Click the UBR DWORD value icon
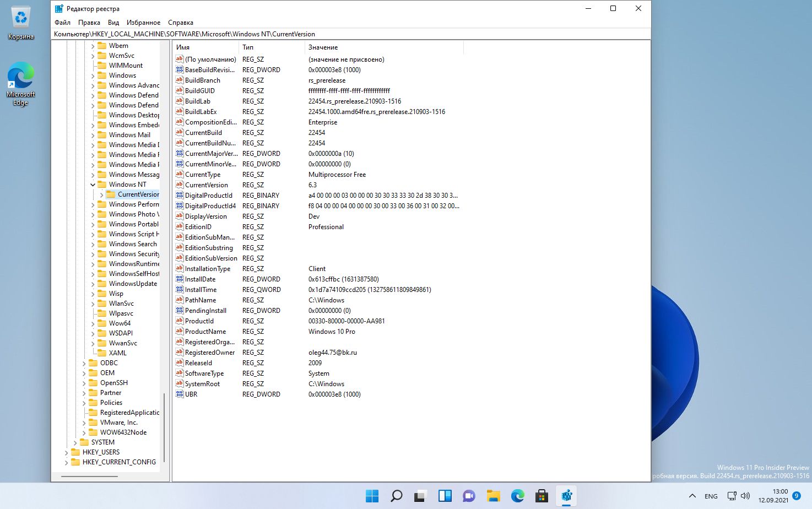 click(180, 394)
